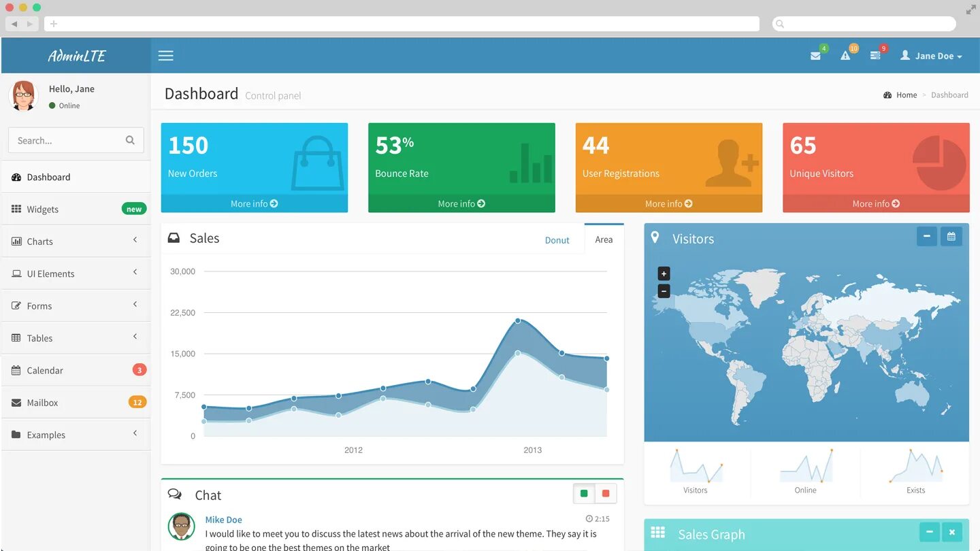Click Mike Doe name in chat
Image resolution: width=980 pixels, height=551 pixels.
pyautogui.click(x=223, y=520)
